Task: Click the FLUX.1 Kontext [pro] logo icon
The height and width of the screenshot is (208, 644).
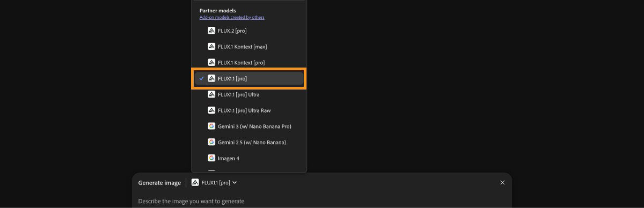Action: [211, 63]
